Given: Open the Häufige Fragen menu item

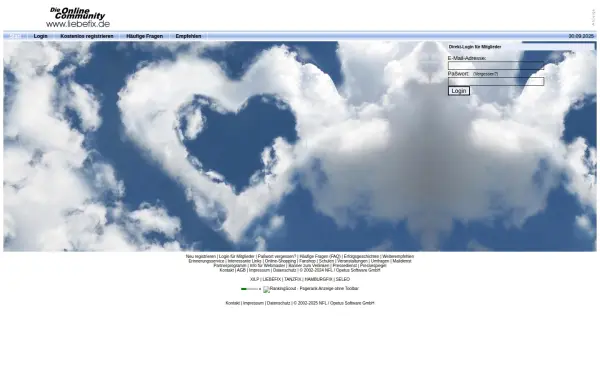Looking at the screenshot, I should [145, 36].
